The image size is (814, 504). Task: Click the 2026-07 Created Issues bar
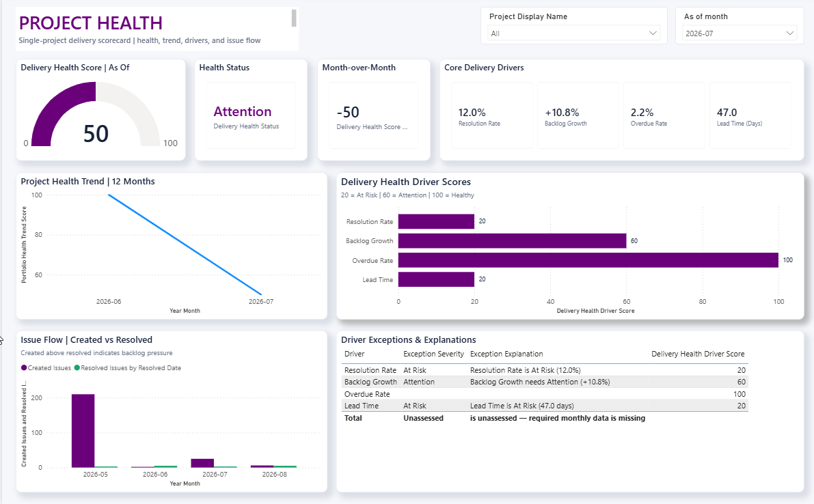pyautogui.click(x=202, y=463)
